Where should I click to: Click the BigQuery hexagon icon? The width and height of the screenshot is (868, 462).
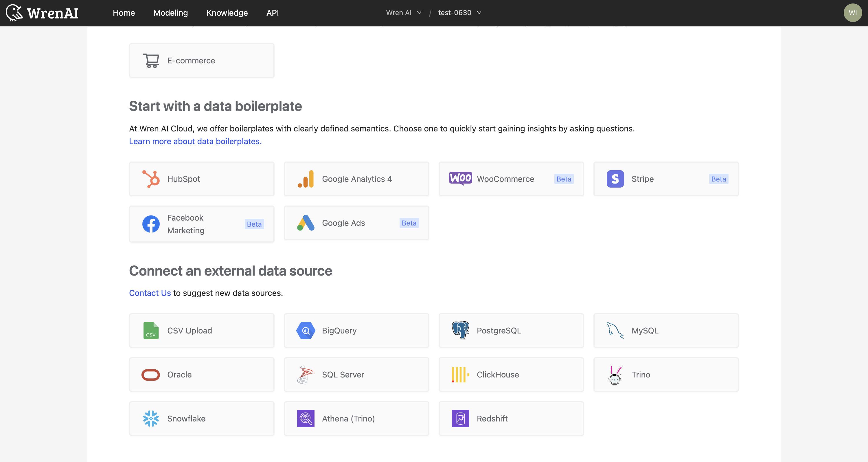click(306, 331)
